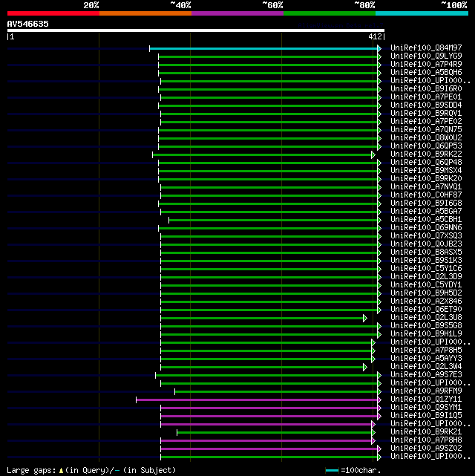Image resolution: width=475 pixels, height=476 pixels.
Task: Select the UniRef100_A9RFM9 label
Action: (426, 391)
